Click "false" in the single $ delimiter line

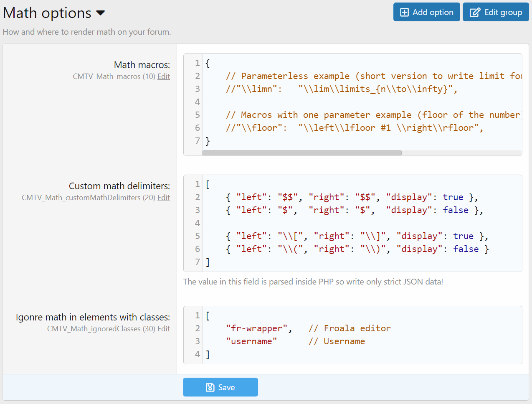(455, 210)
